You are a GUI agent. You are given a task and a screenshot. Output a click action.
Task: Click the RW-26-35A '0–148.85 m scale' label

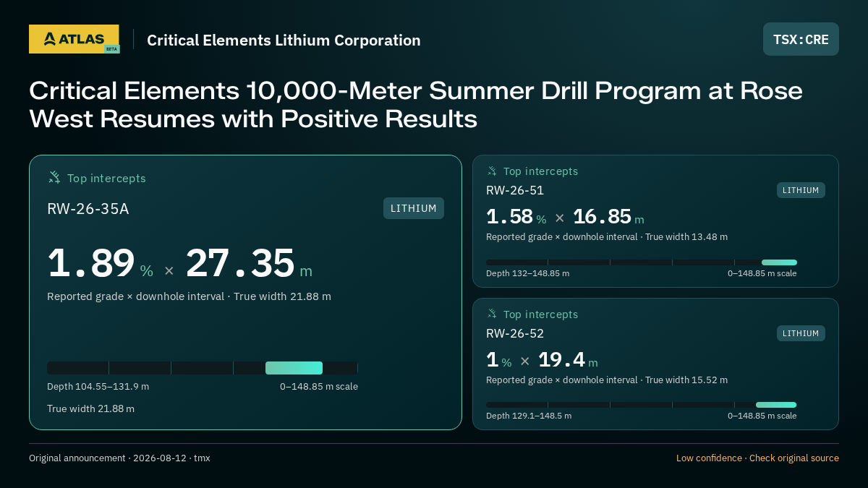(319, 386)
